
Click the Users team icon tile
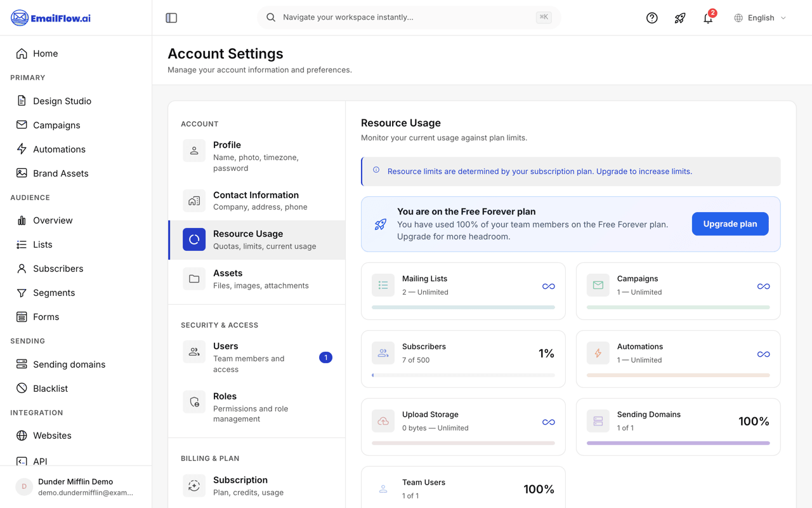194,352
